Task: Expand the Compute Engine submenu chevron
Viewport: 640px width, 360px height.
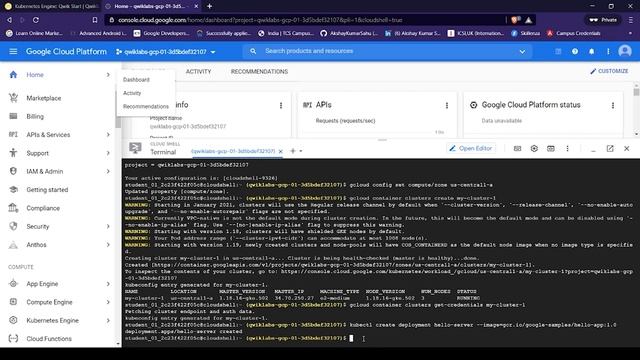Action: [108, 302]
